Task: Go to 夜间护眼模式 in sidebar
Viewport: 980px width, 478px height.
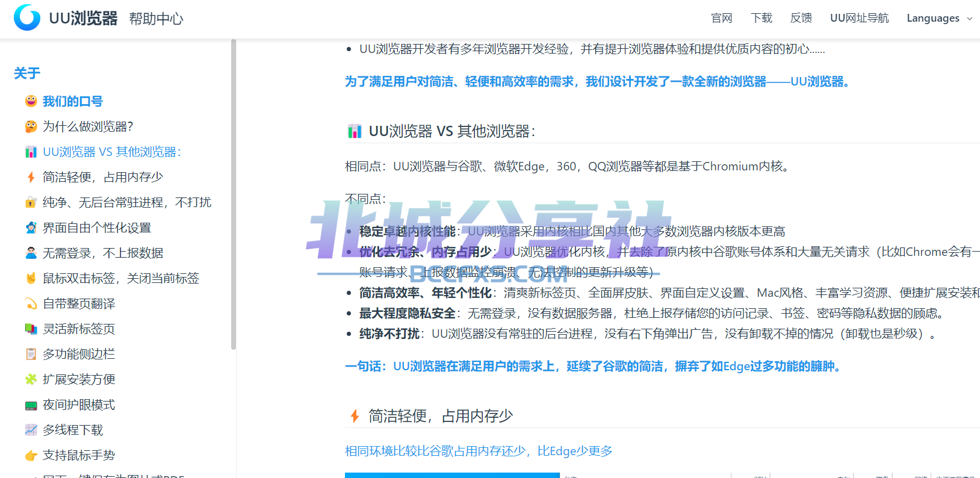Action: point(79,405)
